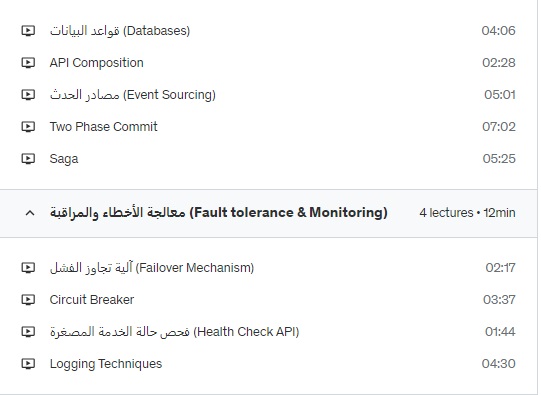Click the video icon next to Two Phase Commit
Viewport: 541px width, 395px height.
[28, 127]
